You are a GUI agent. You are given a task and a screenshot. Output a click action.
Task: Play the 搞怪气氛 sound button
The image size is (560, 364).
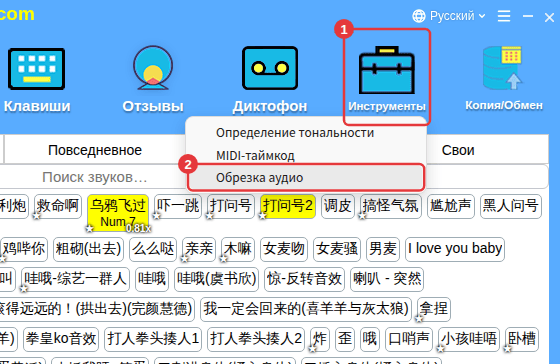(391, 206)
